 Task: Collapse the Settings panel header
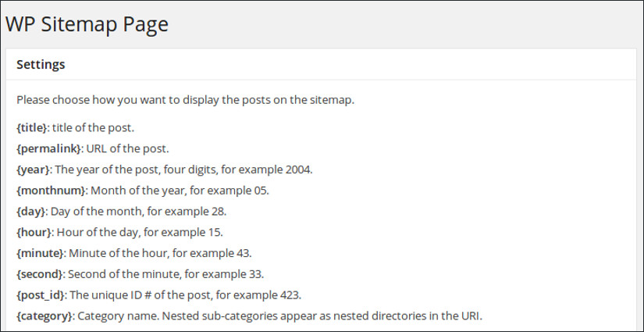[x=41, y=65]
